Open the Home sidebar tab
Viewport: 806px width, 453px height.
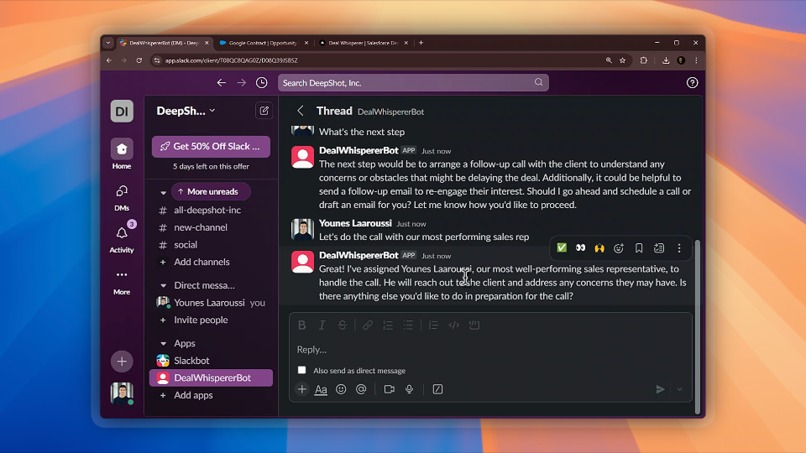coord(122,154)
